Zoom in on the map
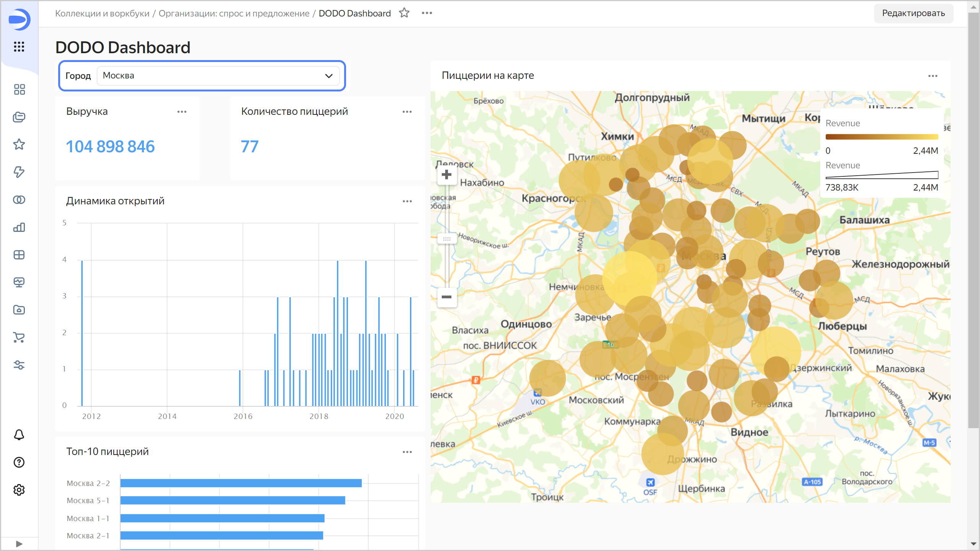Viewport: 980px width, 551px height. 446,175
